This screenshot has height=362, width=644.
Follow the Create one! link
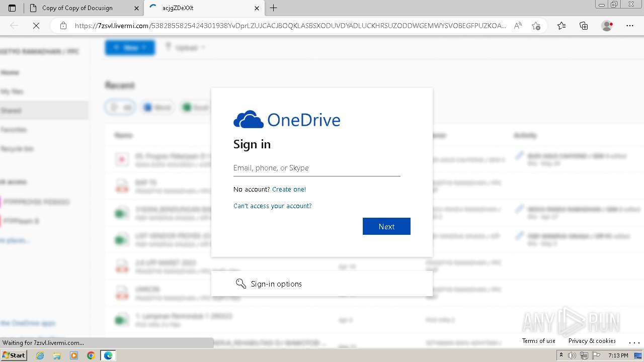(x=289, y=190)
